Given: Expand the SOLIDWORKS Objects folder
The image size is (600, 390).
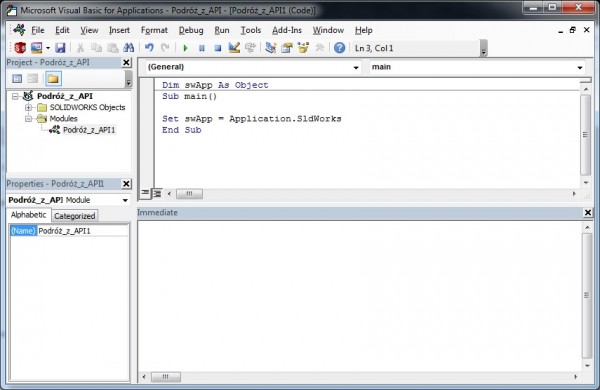Looking at the screenshot, I should tap(28, 107).
